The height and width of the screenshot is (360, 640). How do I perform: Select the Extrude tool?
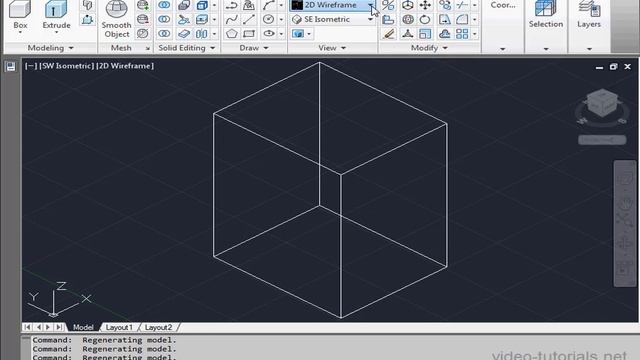[x=56, y=13]
